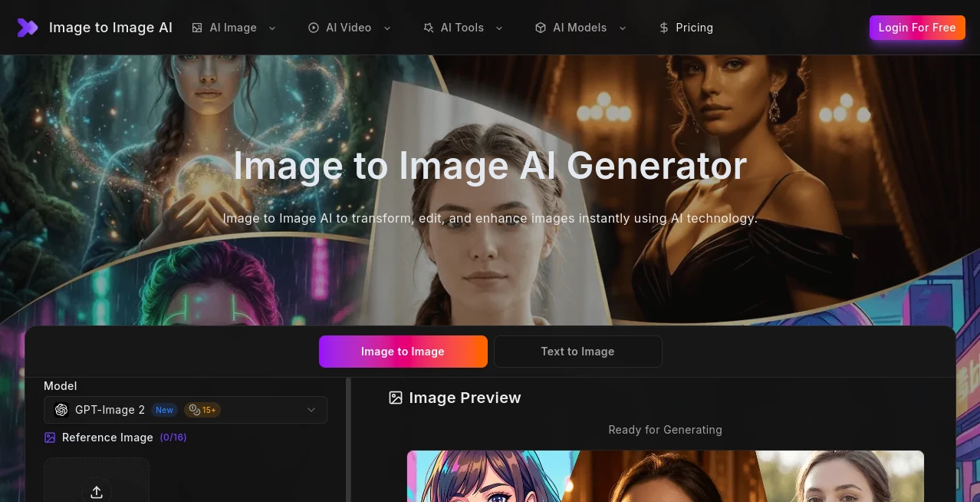The height and width of the screenshot is (502, 980).
Task: Click the left panel vertical scrollbar
Action: 349,439
